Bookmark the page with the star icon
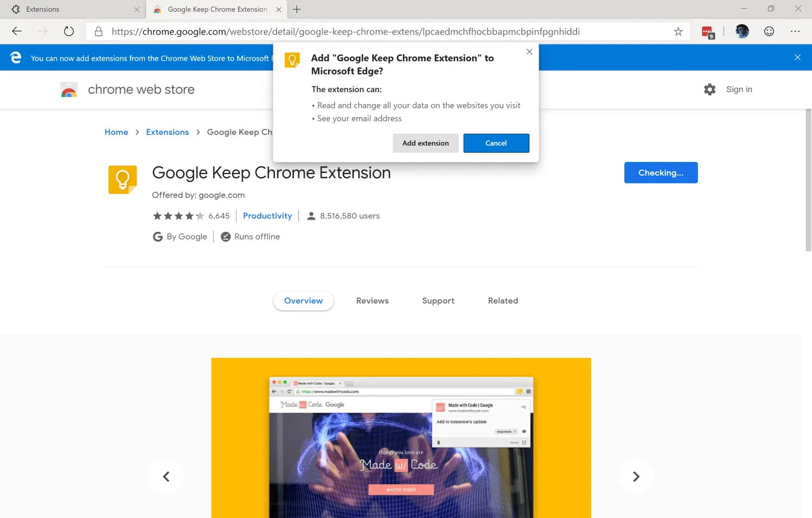The width and height of the screenshot is (812, 518). (678, 31)
